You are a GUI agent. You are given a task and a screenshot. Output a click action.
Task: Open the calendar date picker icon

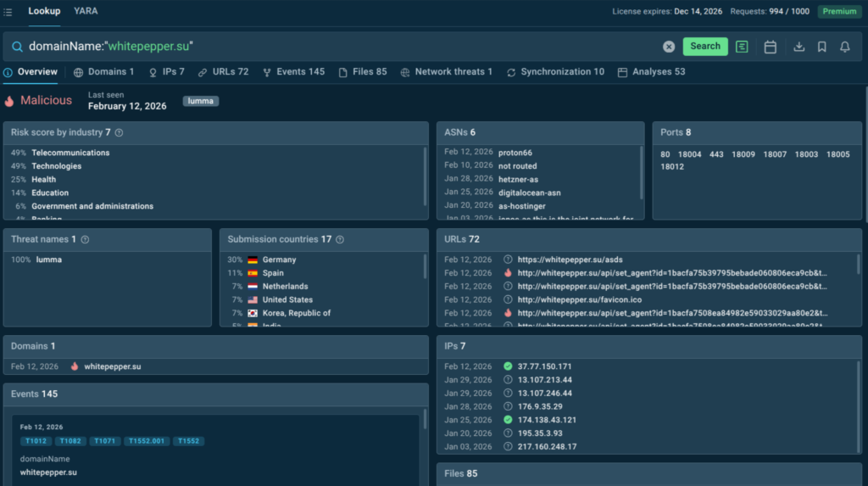(770, 47)
